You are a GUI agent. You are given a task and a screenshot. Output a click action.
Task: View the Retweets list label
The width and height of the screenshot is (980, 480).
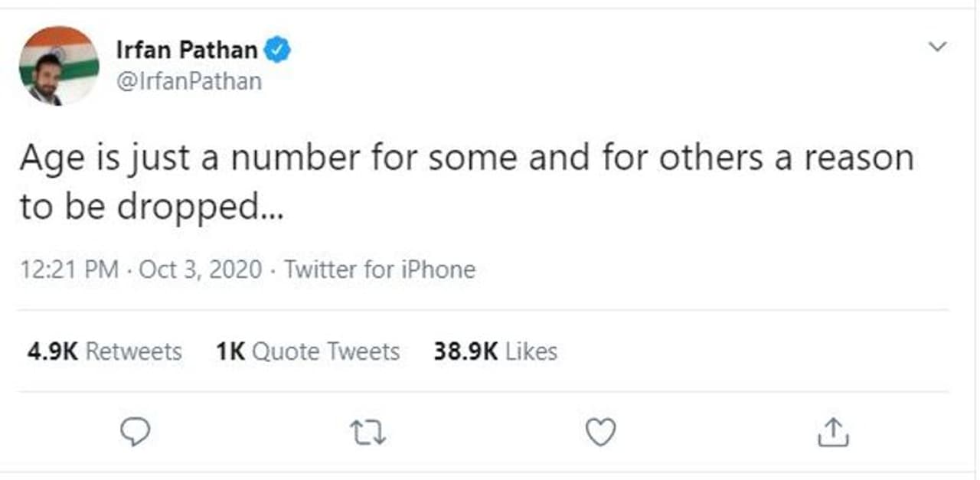(133, 351)
